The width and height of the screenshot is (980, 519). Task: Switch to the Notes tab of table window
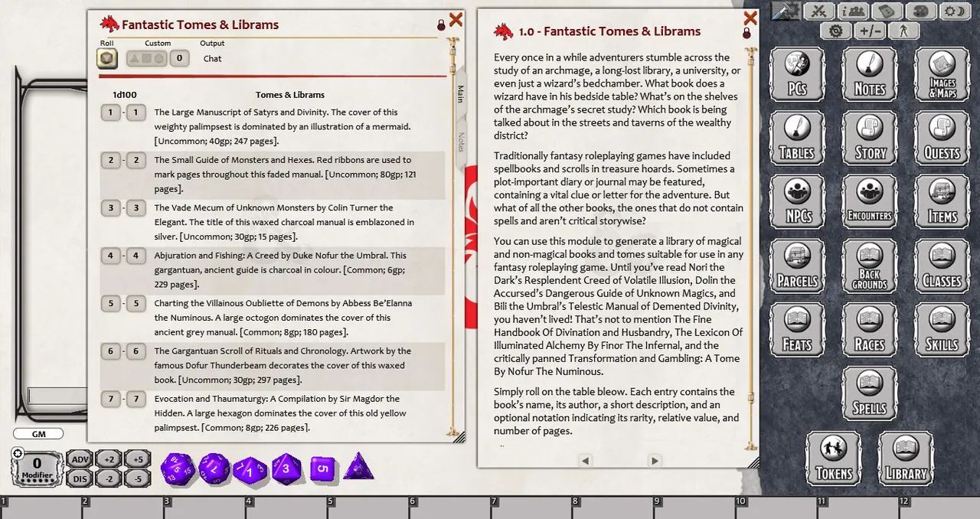tap(460, 142)
